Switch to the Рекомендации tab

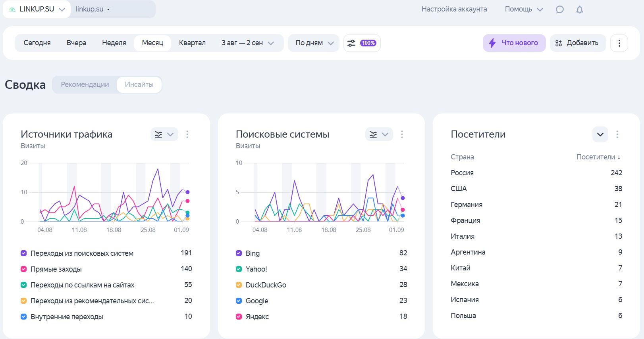tap(85, 84)
